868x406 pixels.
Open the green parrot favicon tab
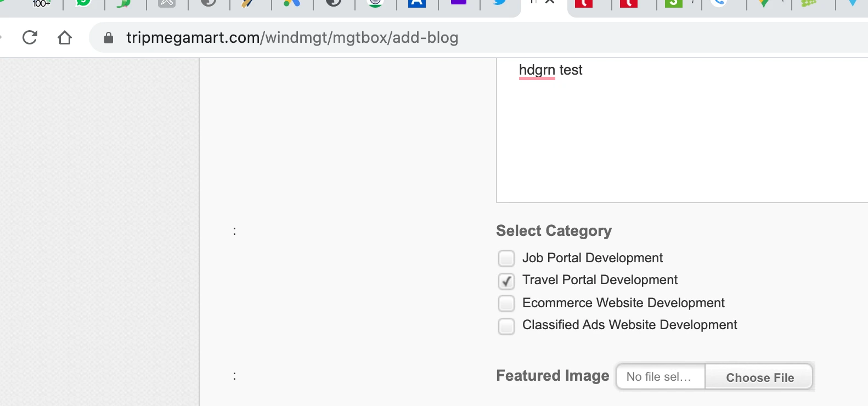tap(125, 3)
